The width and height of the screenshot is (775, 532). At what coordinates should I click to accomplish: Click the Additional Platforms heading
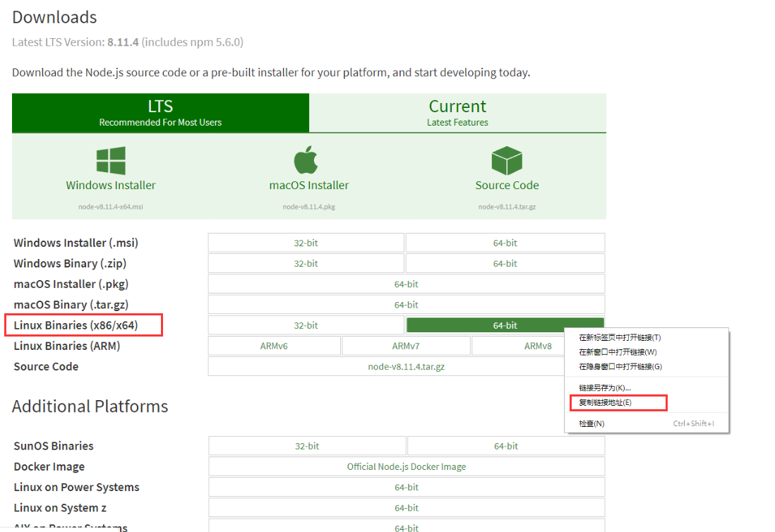(x=90, y=406)
